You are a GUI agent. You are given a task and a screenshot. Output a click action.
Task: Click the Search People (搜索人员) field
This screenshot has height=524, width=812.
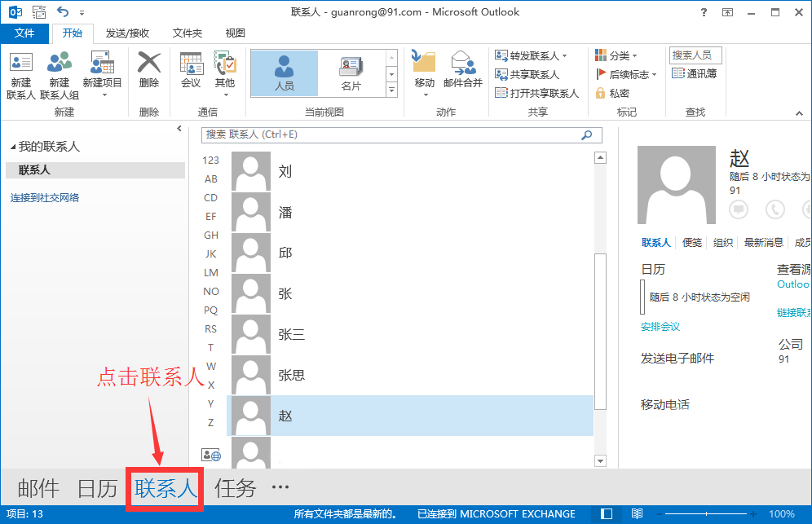pyautogui.click(x=695, y=55)
